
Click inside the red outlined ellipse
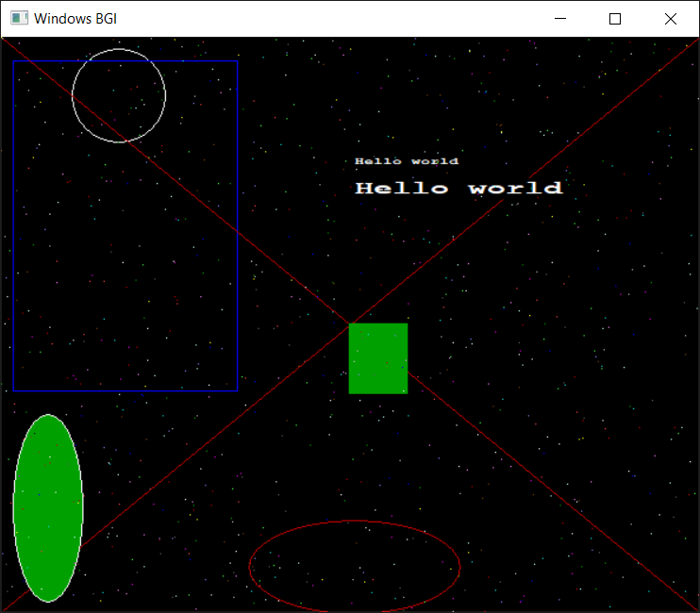click(x=355, y=566)
